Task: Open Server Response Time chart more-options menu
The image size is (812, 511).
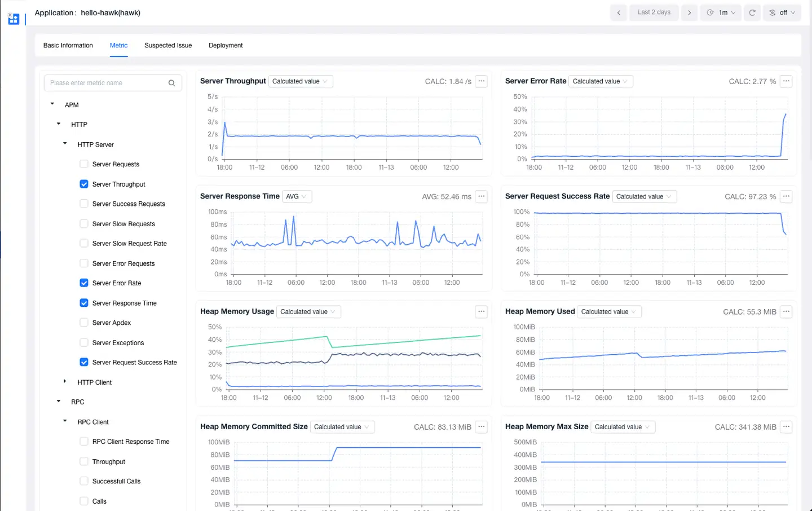Action: 481,196
